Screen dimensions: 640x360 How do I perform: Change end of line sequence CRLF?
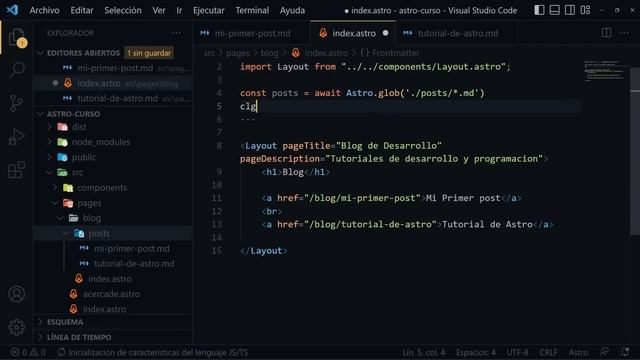(x=548, y=352)
